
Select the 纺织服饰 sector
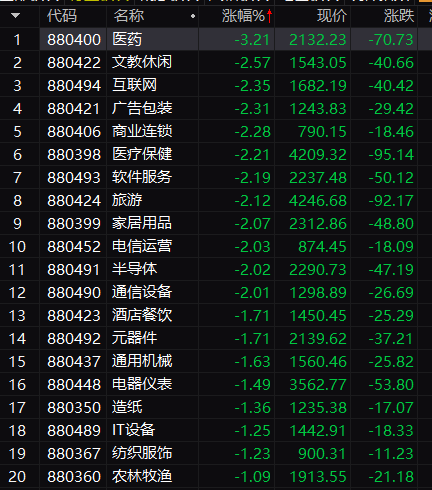[142, 453]
